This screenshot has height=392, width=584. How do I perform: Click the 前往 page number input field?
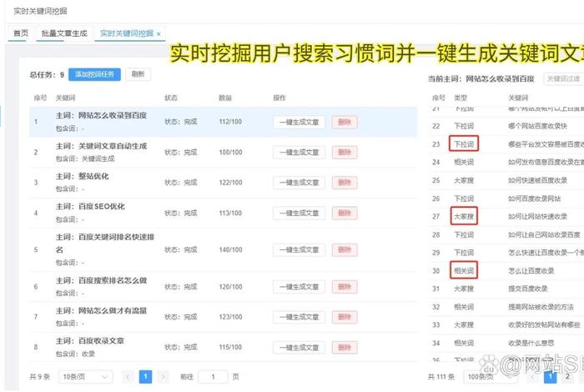[213, 377]
